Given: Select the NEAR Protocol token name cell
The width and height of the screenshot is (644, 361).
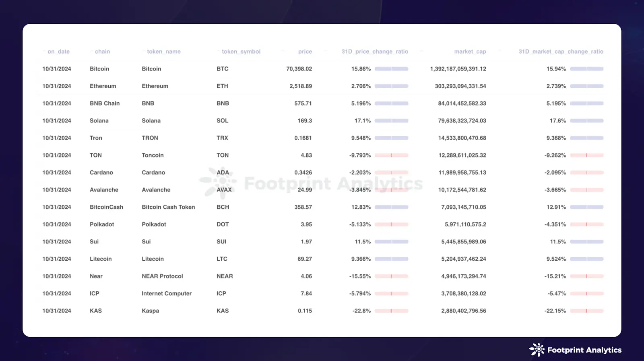Looking at the screenshot, I should (162, 276).
